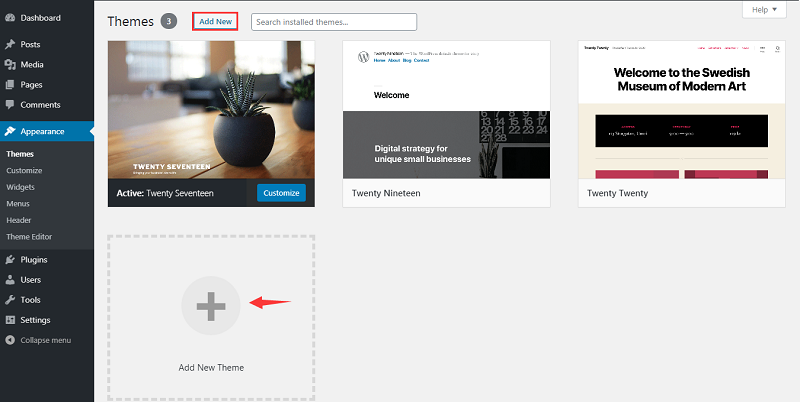Click the Plugins plug icon
Screen dimensions: 800x402
coord(10,260)
